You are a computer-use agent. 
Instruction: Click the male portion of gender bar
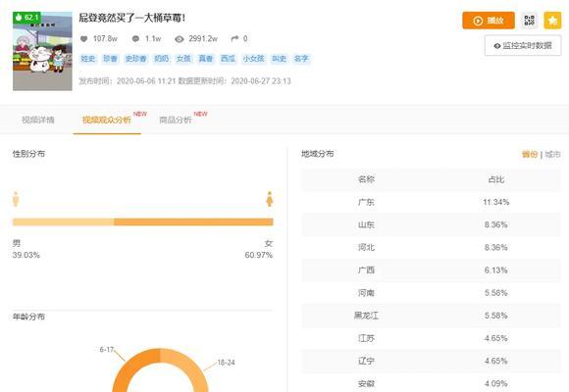pos(64,221)
